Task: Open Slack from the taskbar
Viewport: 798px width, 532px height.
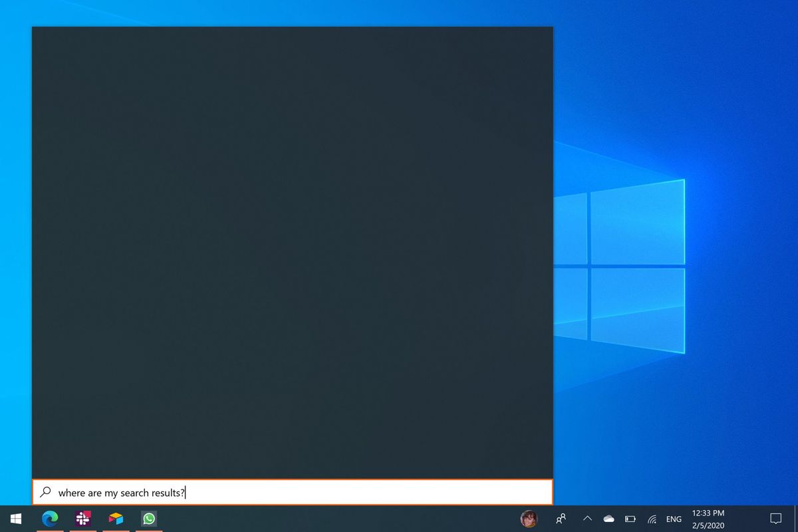Action: pos(82,519)
